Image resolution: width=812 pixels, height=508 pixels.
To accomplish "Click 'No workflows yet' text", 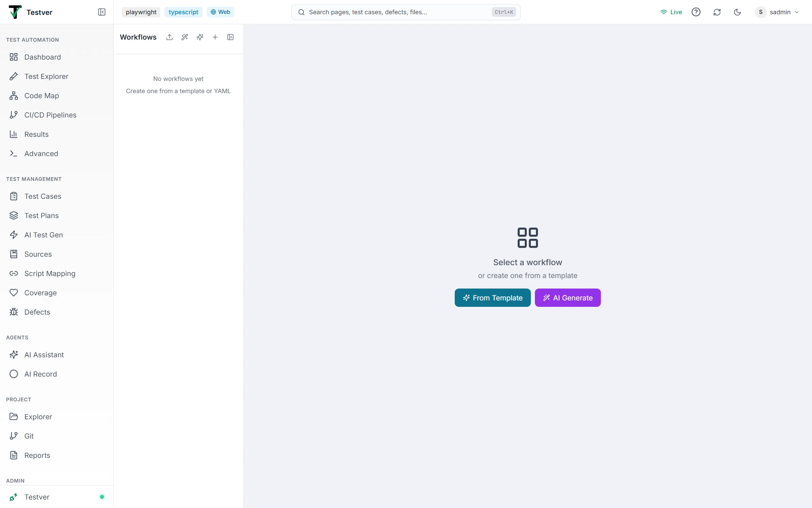I will tap(178, 79).
